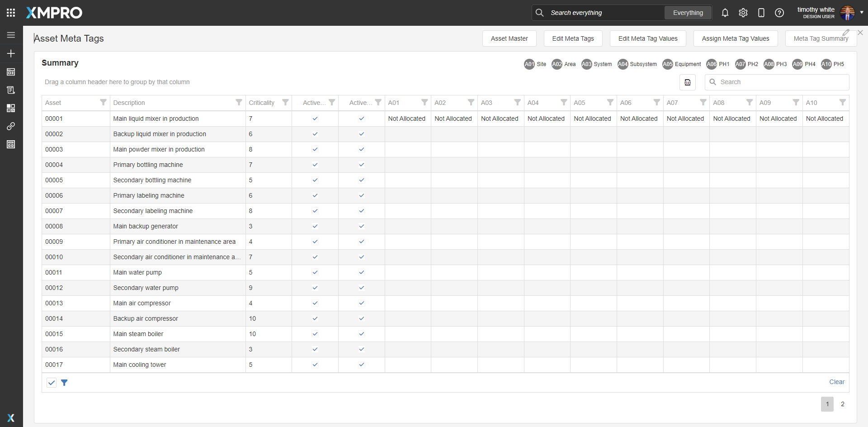Click the A05 Equipment legend badge
This screenshot has height=427, width=868.
point(668,64)
